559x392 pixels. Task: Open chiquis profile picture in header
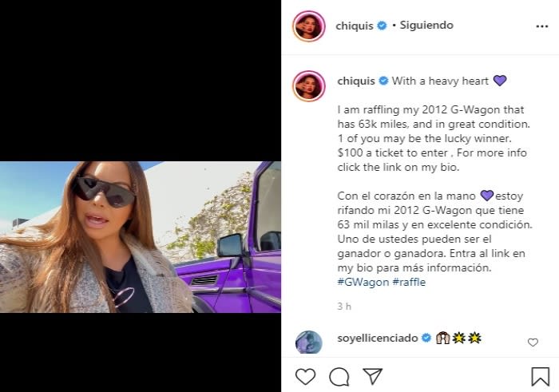309,26
